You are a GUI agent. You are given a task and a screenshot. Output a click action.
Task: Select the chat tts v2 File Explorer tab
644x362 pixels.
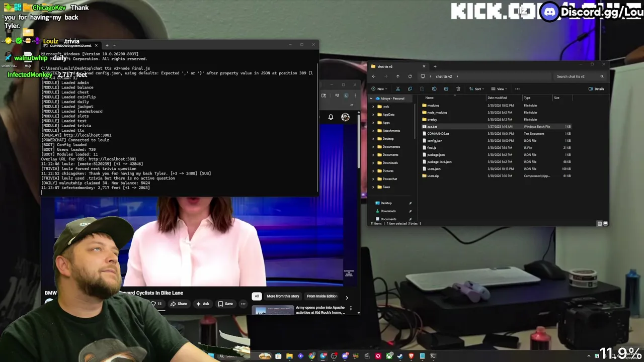pos(398,66)
